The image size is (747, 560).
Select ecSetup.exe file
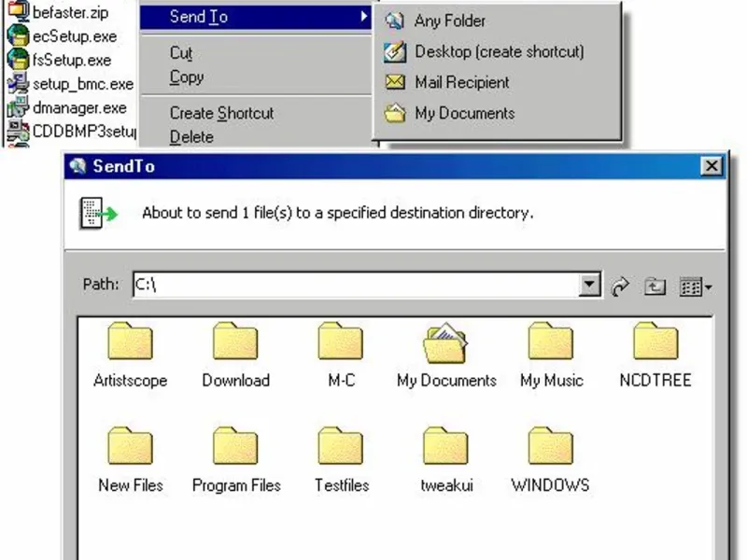tap(75, 36)
